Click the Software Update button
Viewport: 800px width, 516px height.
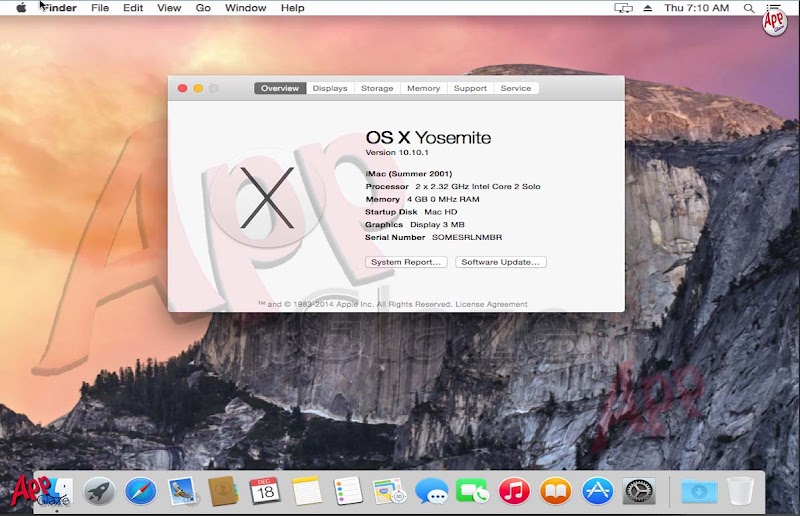[x=501, y=262]
